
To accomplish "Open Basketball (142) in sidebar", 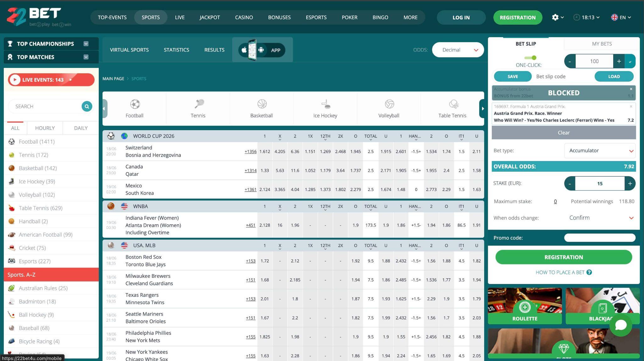I will 51,168.
